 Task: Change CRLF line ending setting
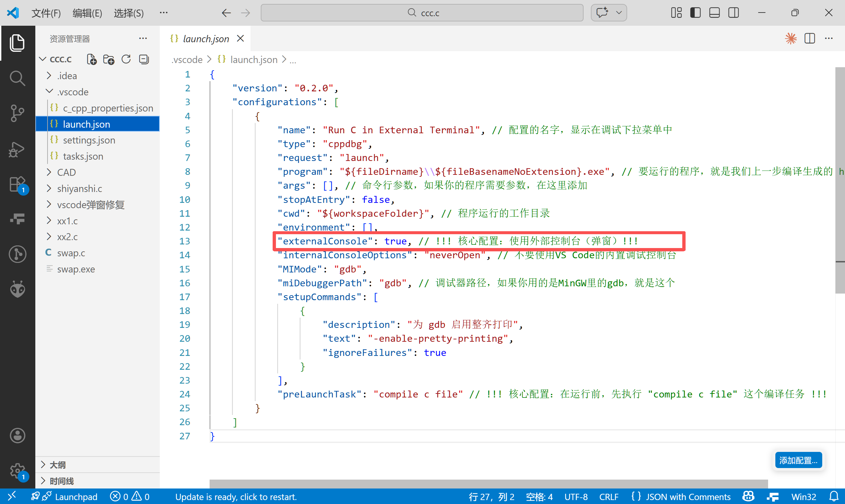tap(609, 497)
